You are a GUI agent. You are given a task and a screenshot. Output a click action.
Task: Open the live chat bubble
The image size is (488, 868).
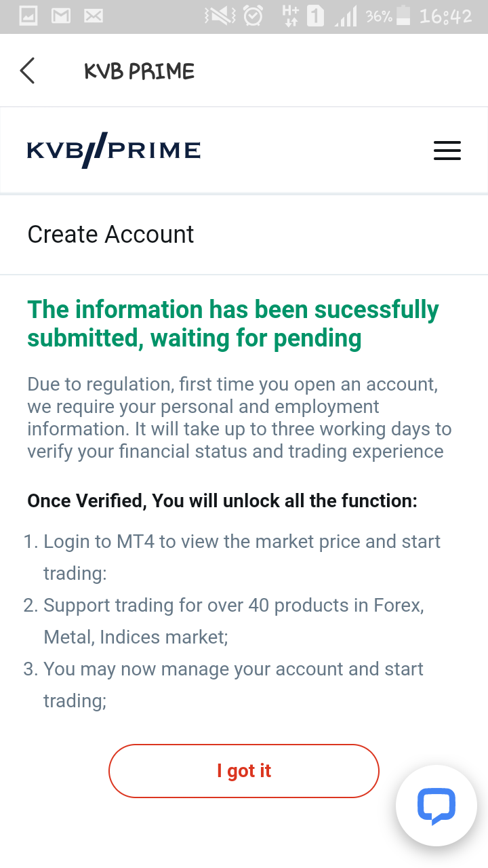pos(436,806)
